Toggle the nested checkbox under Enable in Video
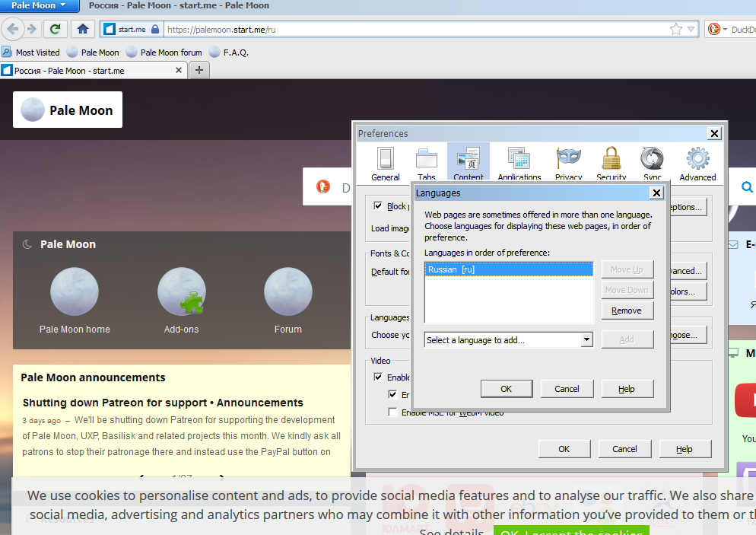 [393, 395]
